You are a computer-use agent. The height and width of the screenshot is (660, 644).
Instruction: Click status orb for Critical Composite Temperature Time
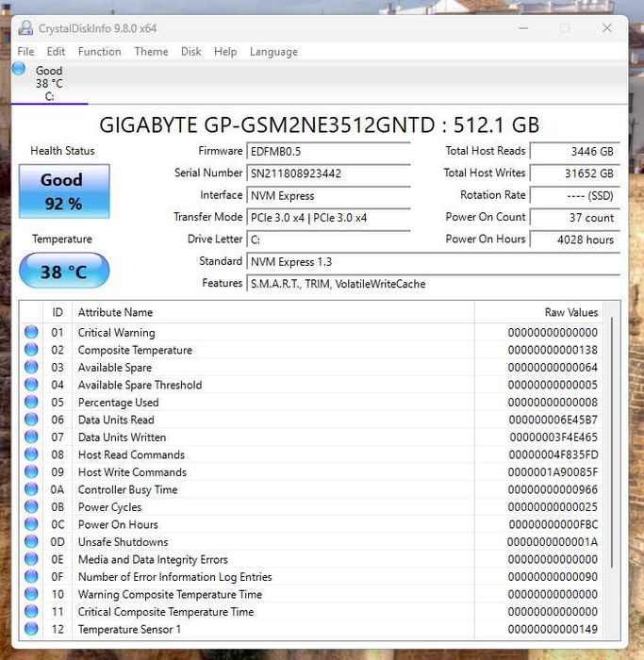tap(31, 612)
